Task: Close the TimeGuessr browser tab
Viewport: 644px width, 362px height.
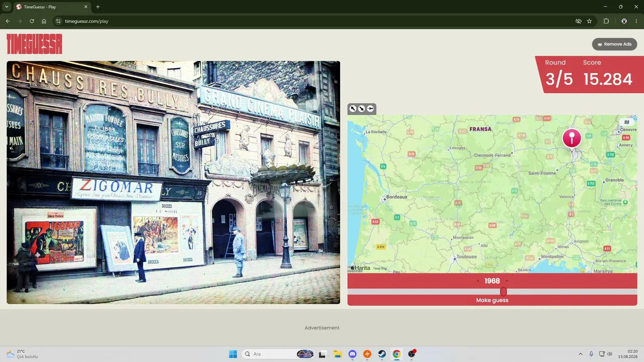Action: tap(86, 7)
